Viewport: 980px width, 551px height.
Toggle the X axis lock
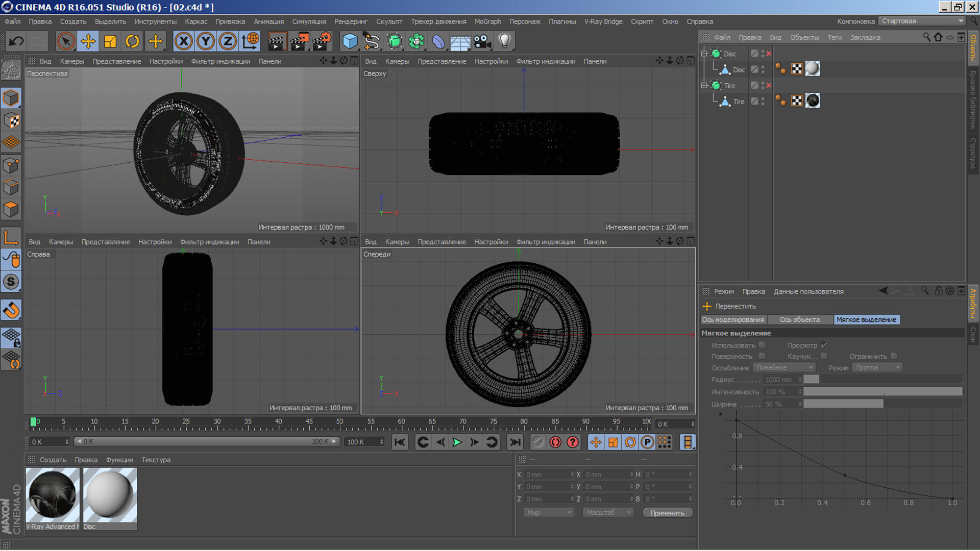[184, 41]
